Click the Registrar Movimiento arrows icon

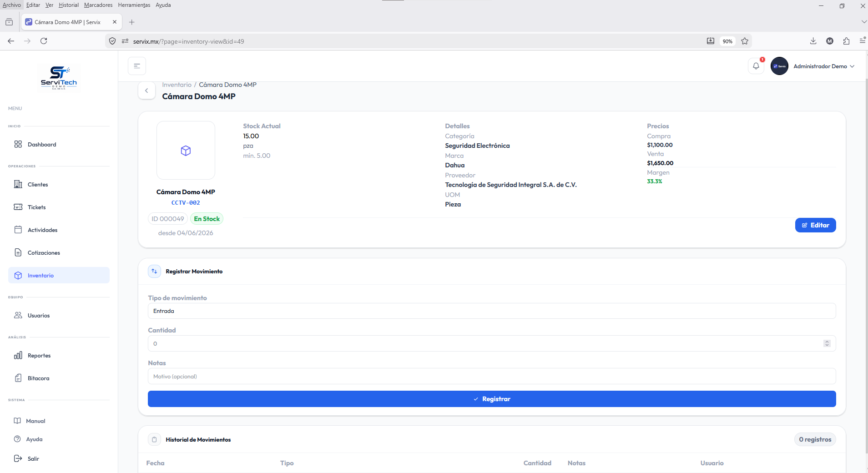(154, 271)
